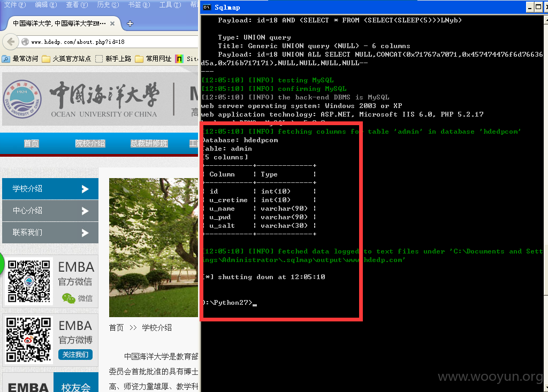Screen dimensions: 548x392
Task: Click the campus trees photo
Action: pos(154,248)
